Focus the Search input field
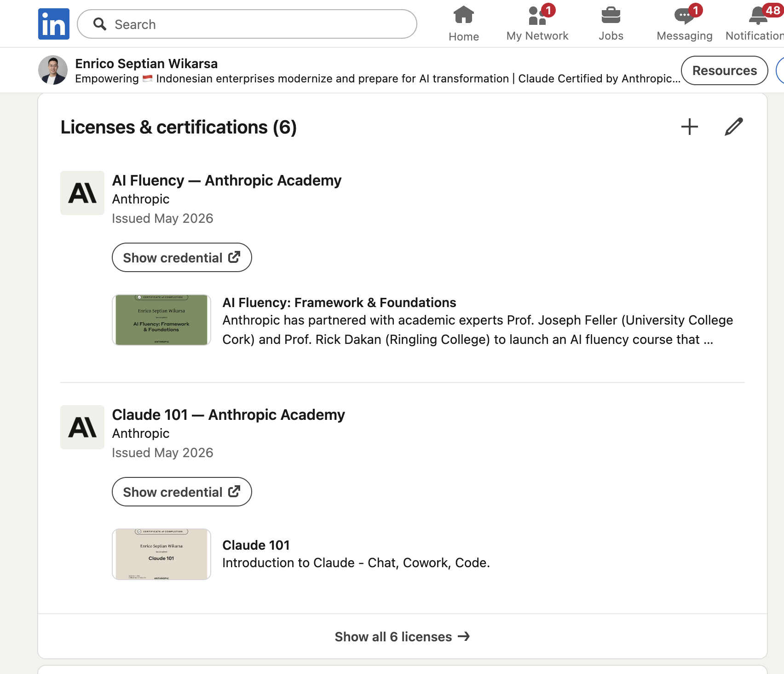 tap(247, 24)
